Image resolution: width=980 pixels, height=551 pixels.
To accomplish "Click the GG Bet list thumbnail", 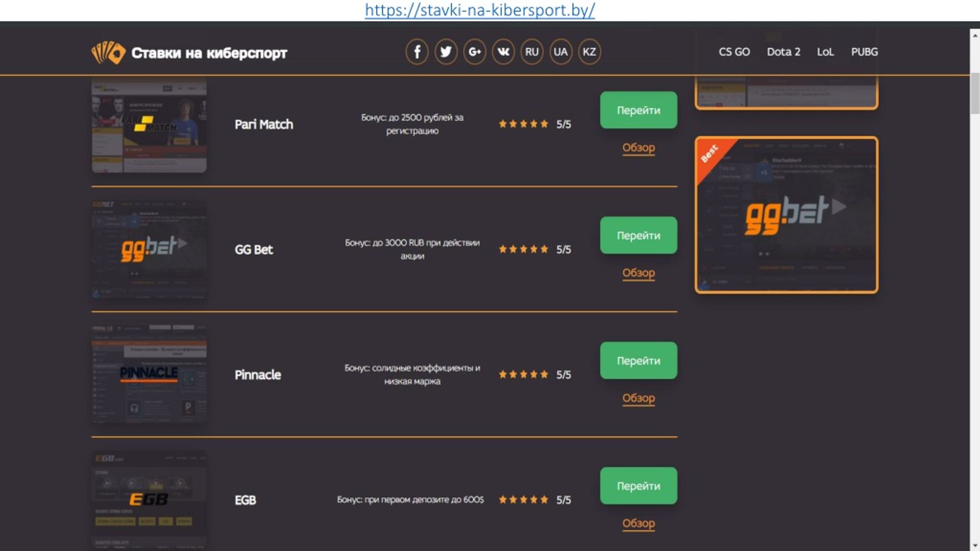I will pyautogui.click(x=149, y=249).
